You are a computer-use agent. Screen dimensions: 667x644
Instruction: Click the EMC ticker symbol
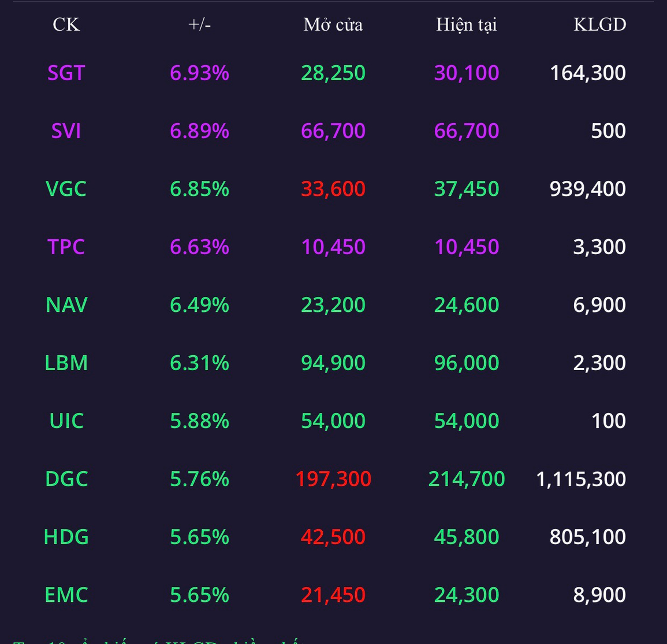pyautogui.click(x=66, y=595)
